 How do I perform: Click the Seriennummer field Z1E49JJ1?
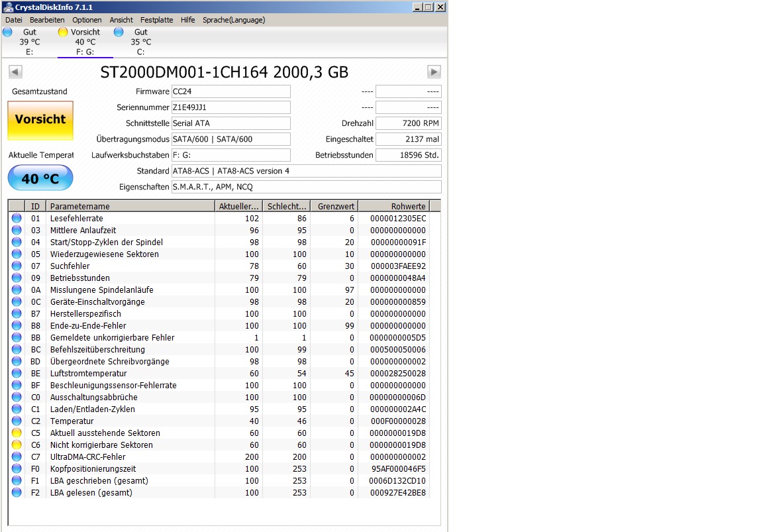pyautogui.click(x=231, y=107)
